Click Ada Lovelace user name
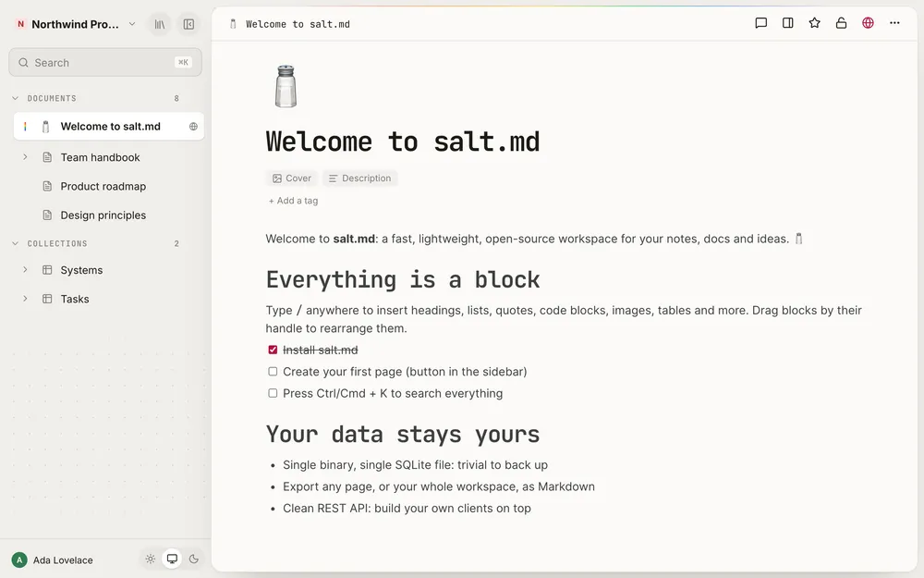 point(63,560)
